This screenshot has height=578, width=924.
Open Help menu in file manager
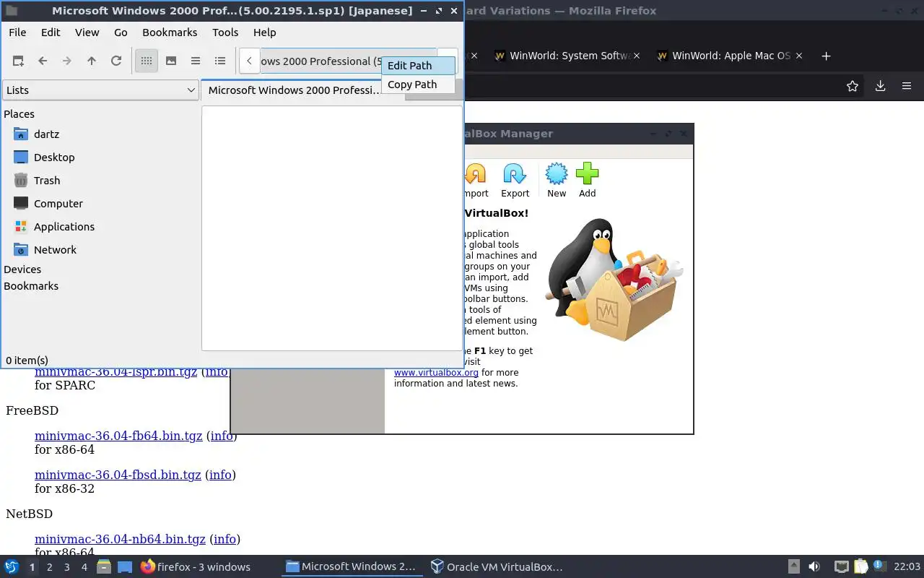264,33
